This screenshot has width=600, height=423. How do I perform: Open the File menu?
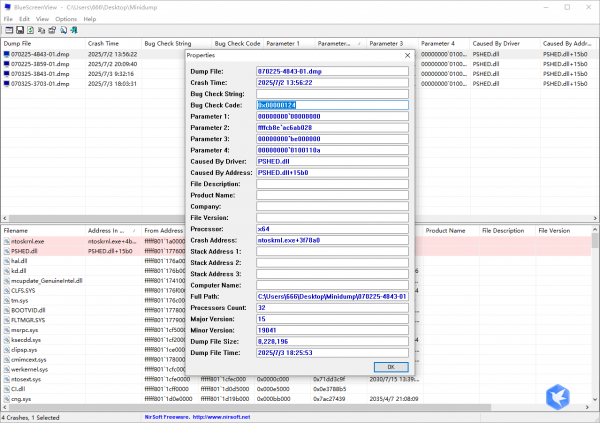(x=9, y=19)
